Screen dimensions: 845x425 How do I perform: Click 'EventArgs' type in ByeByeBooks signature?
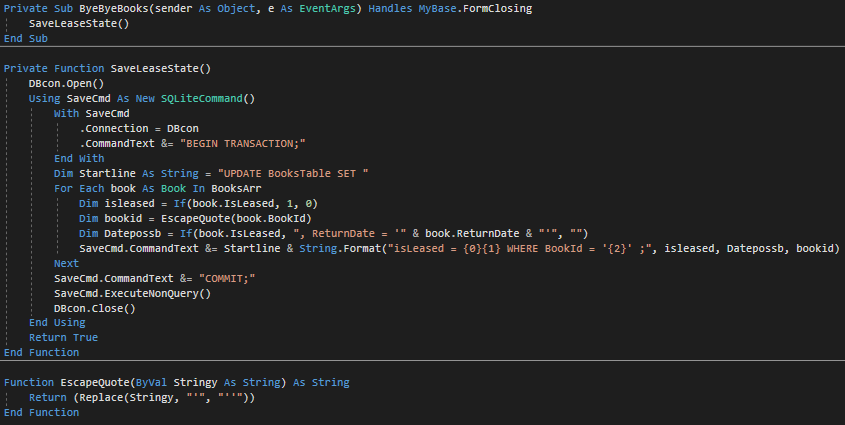coord(328,8)
